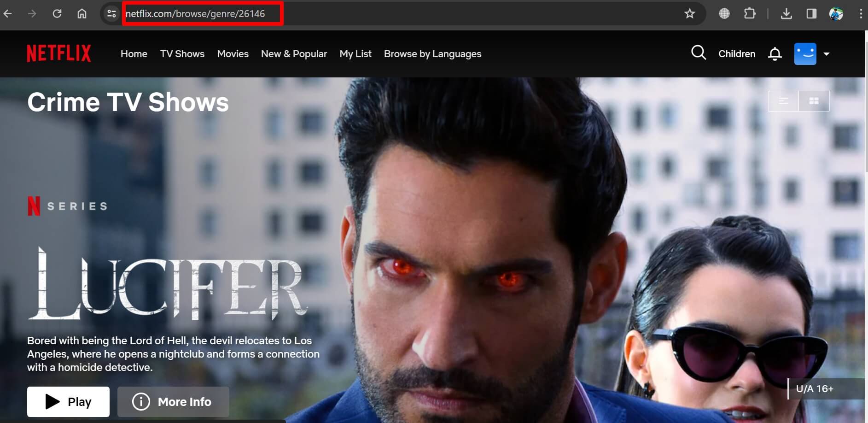Go to the browser home page icon
Viewport: 868px width, 423px height.
click(82, 14)
